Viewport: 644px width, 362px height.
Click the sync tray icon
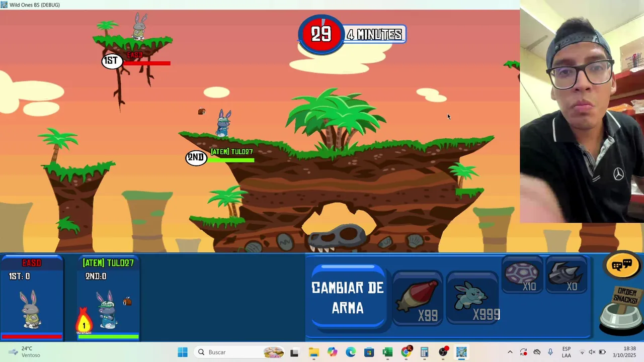click(x=523, y=352)
